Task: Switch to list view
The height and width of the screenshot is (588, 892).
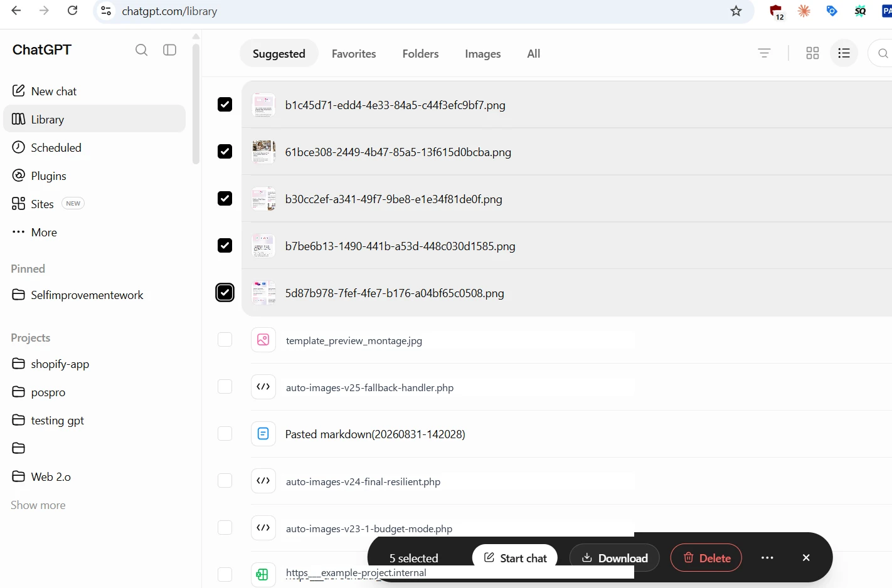Action: [x=844, y=53]
